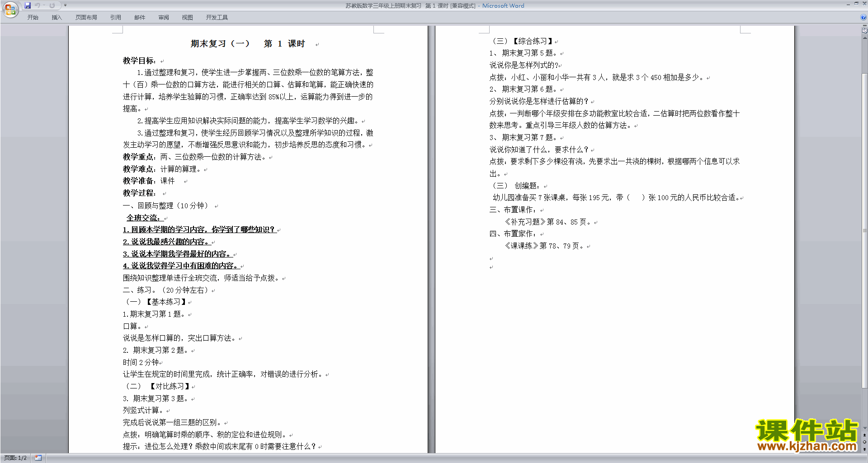The width and height of the screenshot is (868, 463).
Task: Click underlined line 1.回顾本学期的学习内容
Action: pos(199,229)
